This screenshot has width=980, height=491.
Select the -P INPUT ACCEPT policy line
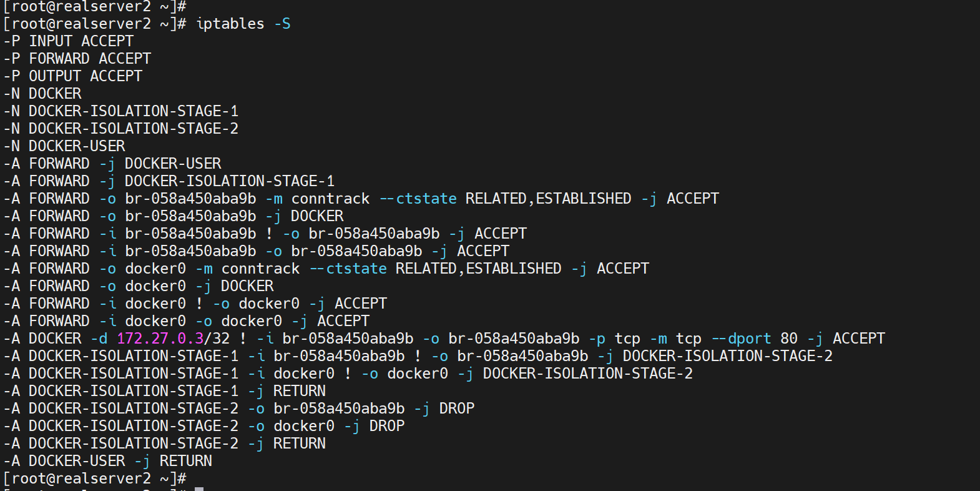69,41
